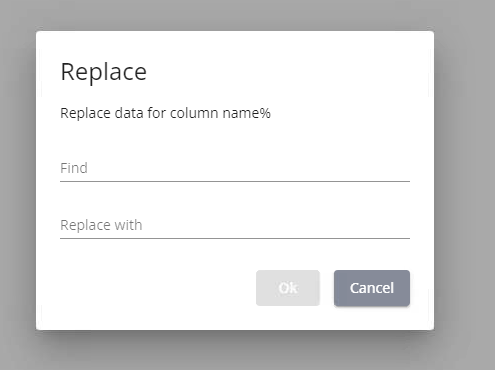This screenshot has height=370, width=495.
Task: Click the underline beneath the Find field
Action: tap(235, 181)
